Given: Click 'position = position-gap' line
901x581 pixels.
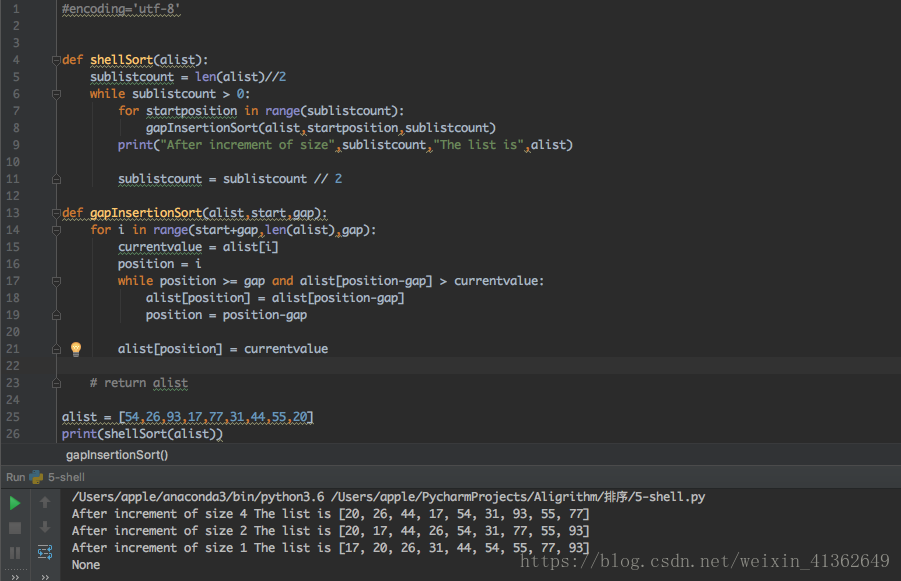Looking at the screenshot, I should pos(226,315).
